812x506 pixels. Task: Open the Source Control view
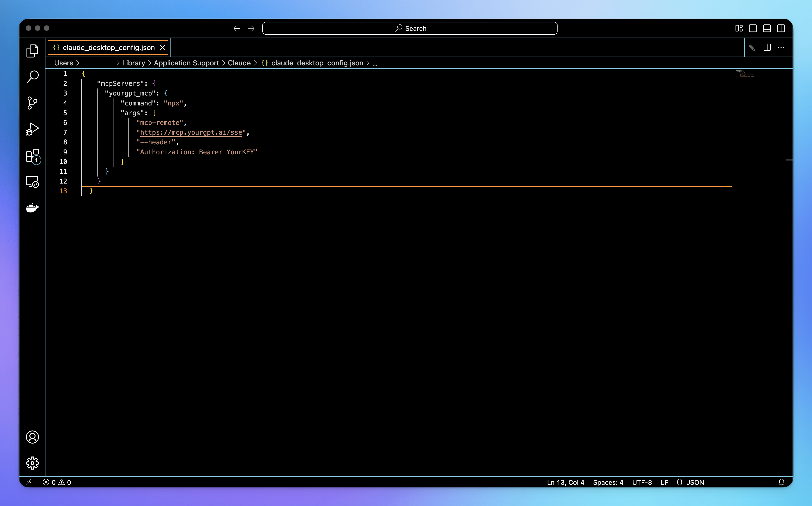coord(32,103)
